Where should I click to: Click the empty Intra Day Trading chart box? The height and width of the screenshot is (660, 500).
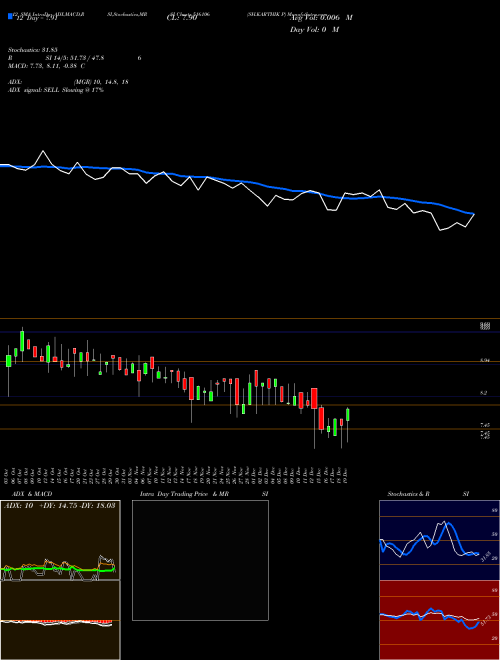tap(200, 560)
